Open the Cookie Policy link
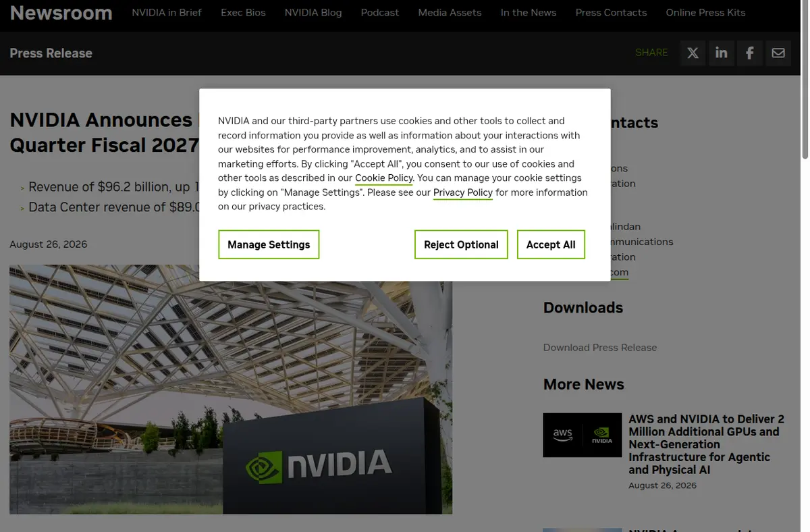The height and width of the screenshot is (532, 810). [x=384, y=178]
